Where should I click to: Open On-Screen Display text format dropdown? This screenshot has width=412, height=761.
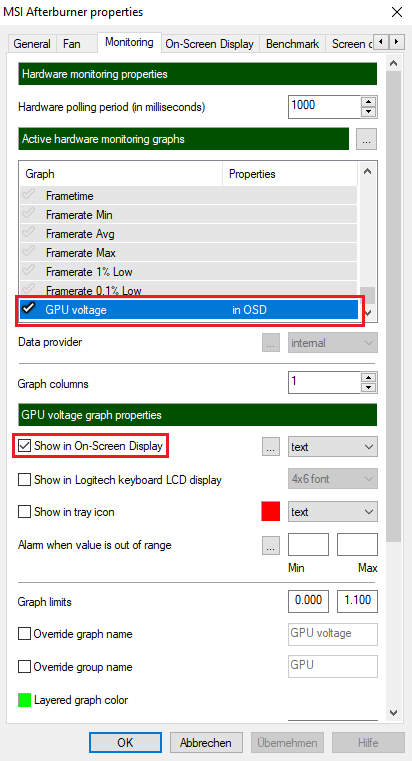tap(332, 447)
